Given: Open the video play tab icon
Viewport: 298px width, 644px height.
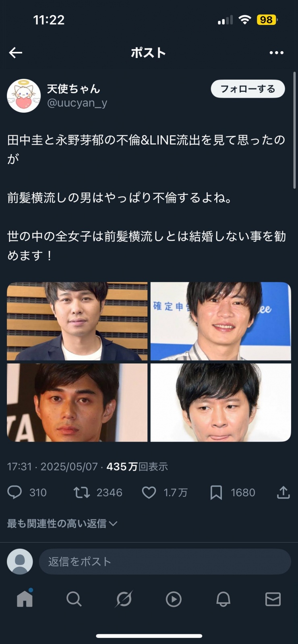Looking at the screenshot, I should tap(174, 599).
